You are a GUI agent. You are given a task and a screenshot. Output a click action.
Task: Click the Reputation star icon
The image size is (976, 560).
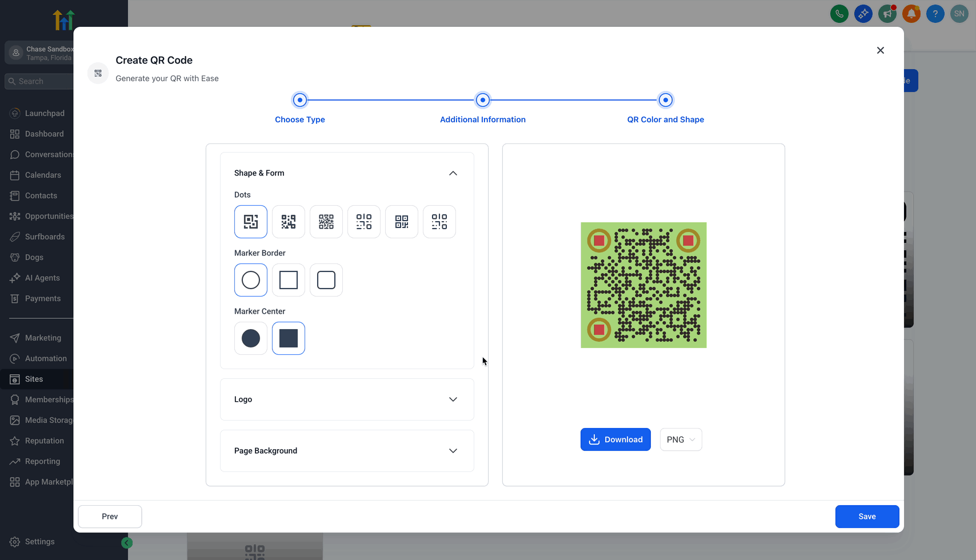click(x=15, y=441)
